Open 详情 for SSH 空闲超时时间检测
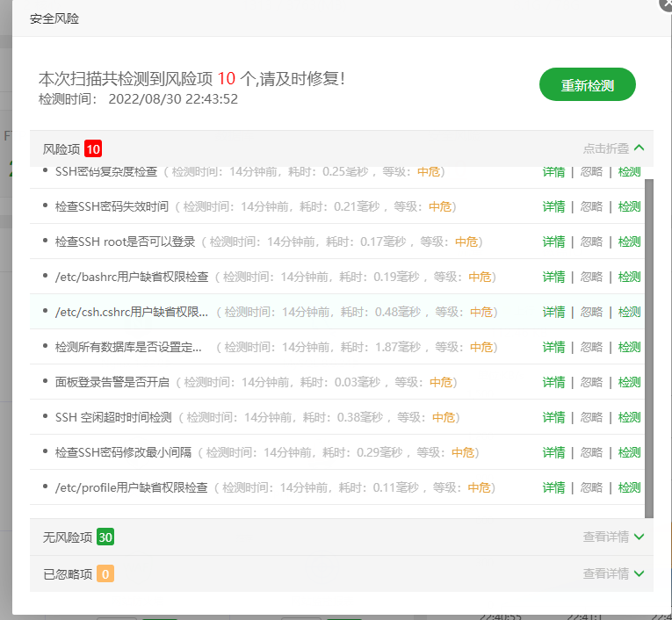 click(x=553, y=417)
